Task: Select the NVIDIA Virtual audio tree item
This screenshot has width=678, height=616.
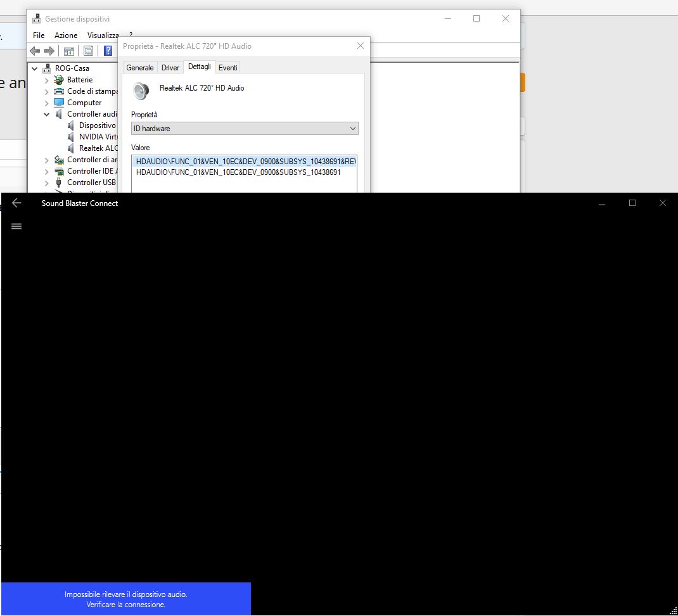Action: [x=98, y=137]
